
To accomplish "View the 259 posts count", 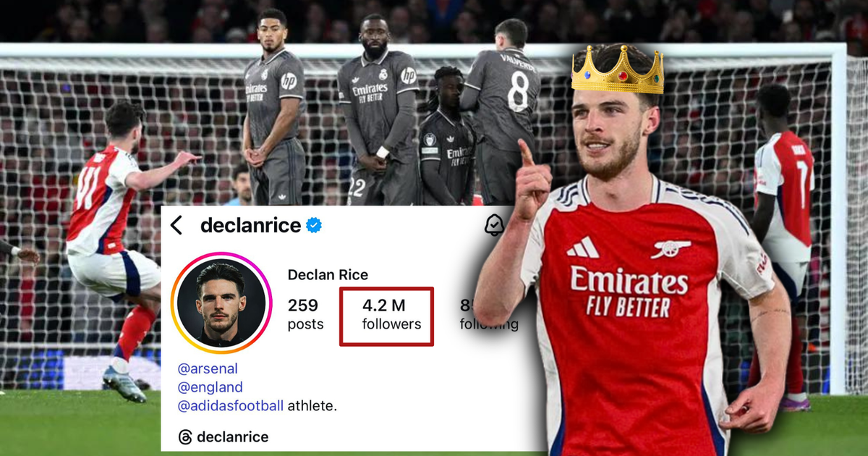I will (x=303, y=314).
